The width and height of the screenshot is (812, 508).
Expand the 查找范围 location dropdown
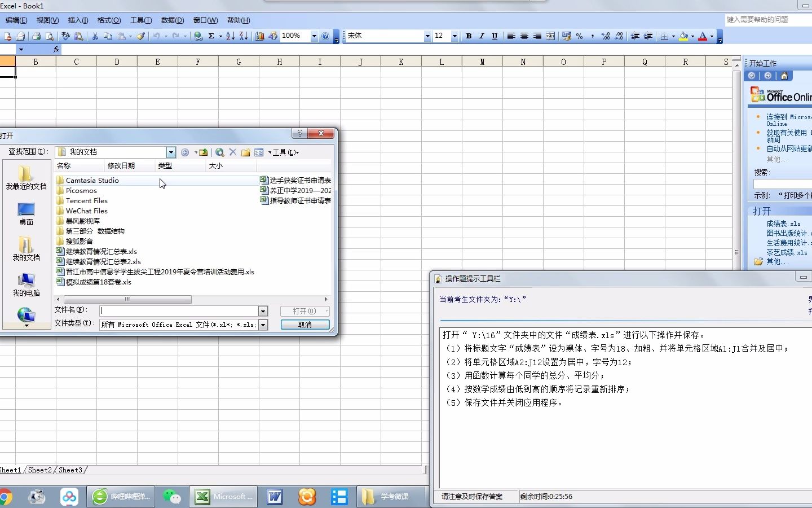coord(171,152)
